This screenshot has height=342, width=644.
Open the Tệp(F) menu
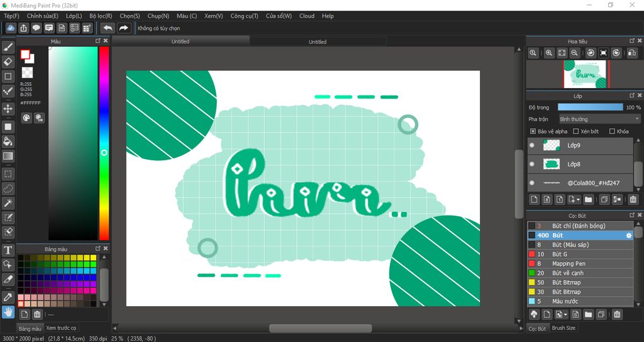pos(11,16)
